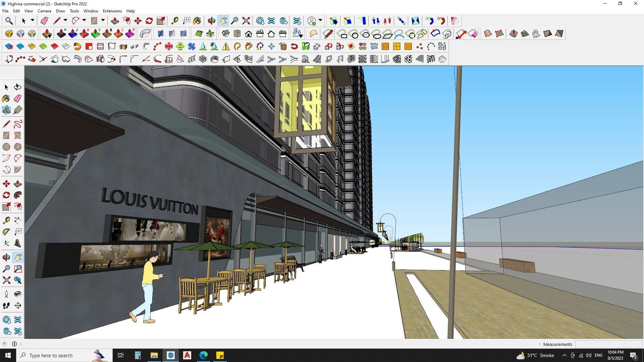Viewport: 644px width, 362px height.
Task: Select the 3D Text tool in left toolbar
Action: click(17, 243)
